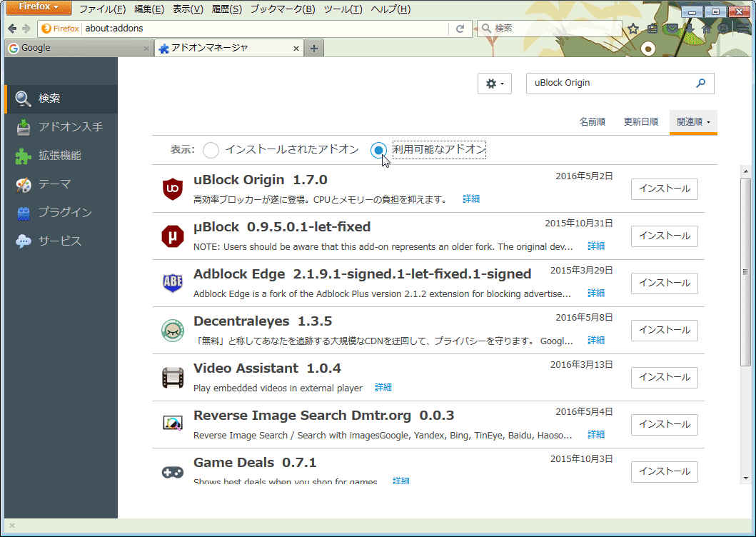Open the ツール(T) menu
The height and width of the screenshot is (537, 756).
(343, 9)
